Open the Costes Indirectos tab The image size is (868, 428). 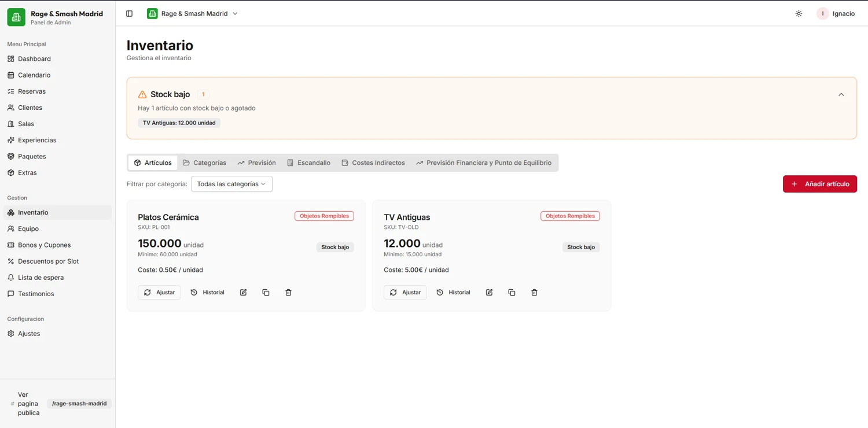(373, 163)
